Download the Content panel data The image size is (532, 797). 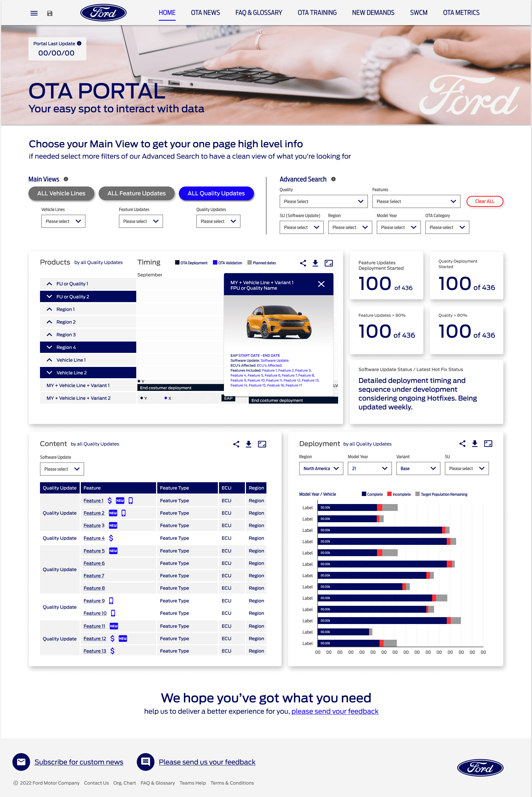tap(249, 444)
